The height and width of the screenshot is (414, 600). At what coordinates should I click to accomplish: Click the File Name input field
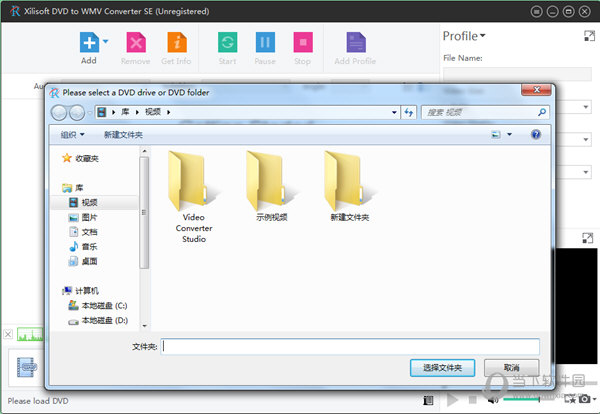517,74
